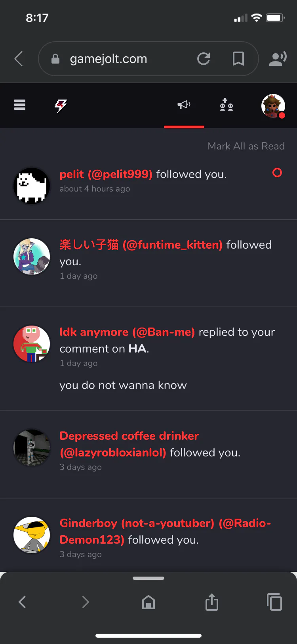Go to browser home button
This screenshot has width=297, height=644.
148,602
